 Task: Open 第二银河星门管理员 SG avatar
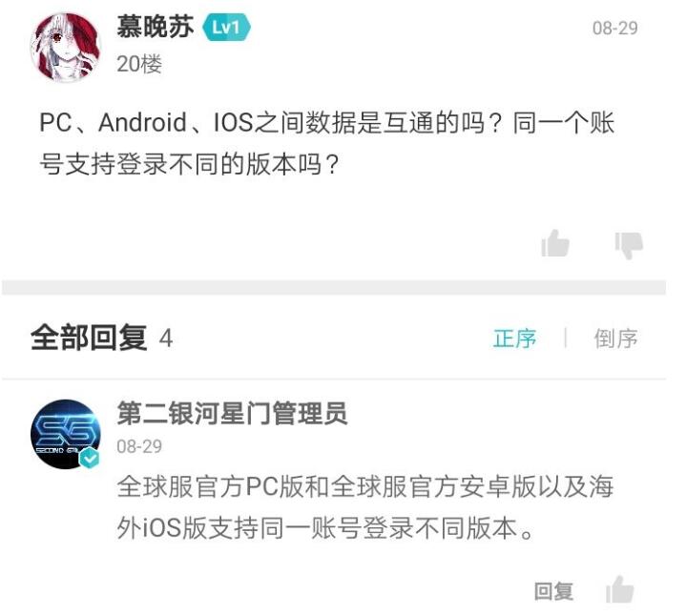(x=65, y=434)
